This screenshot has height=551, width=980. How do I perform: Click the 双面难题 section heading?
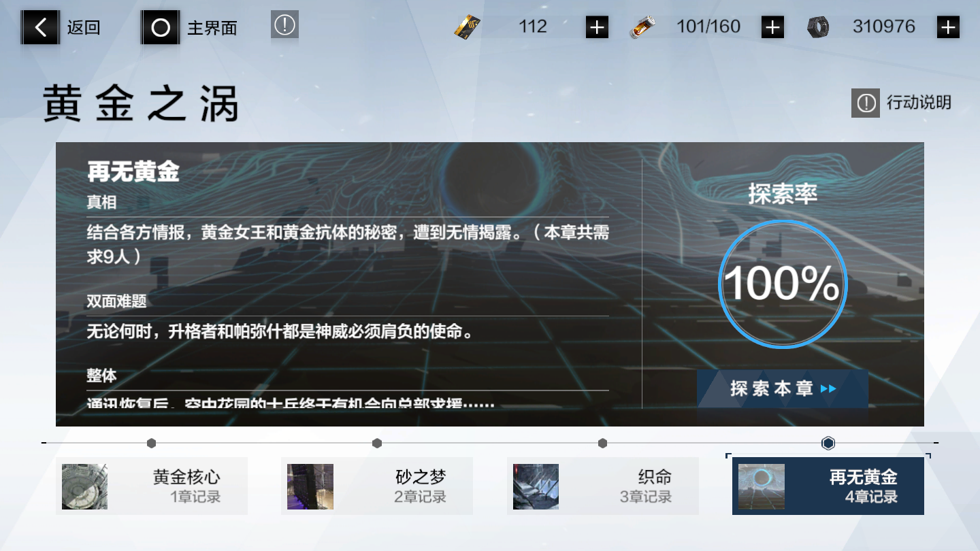(x=116, y=301)
